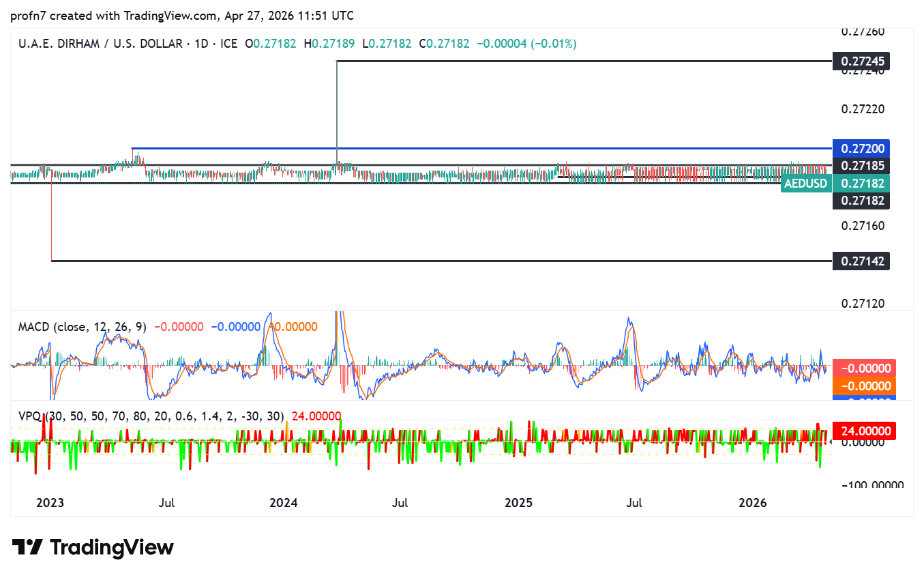This screenshot has width=924, height=578.
Task: Click the close value C0.27182 in legend
Action: tap(445, 44)
